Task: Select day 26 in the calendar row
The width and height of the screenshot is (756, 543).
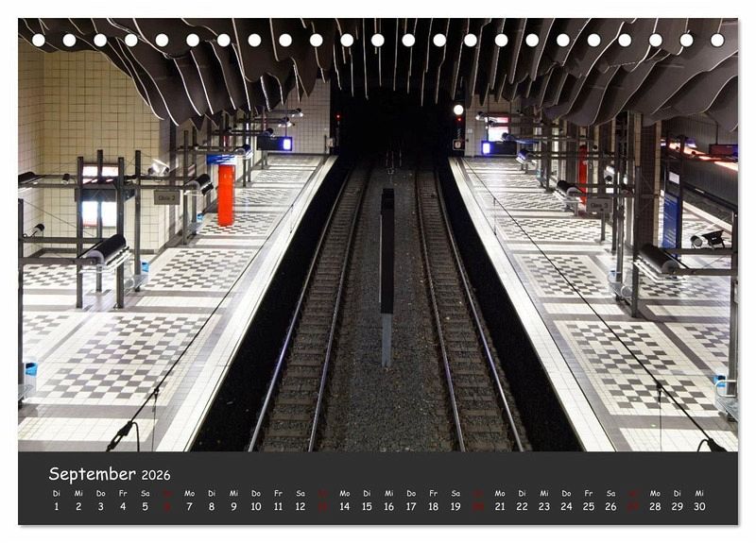Action: click(x=610, y=506)
